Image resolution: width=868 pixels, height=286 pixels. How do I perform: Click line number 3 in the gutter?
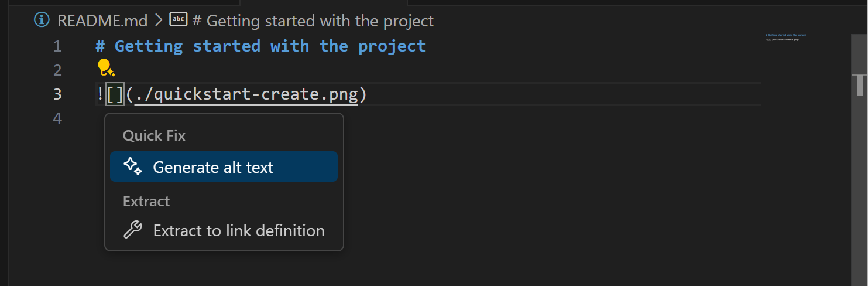point(57,94)
